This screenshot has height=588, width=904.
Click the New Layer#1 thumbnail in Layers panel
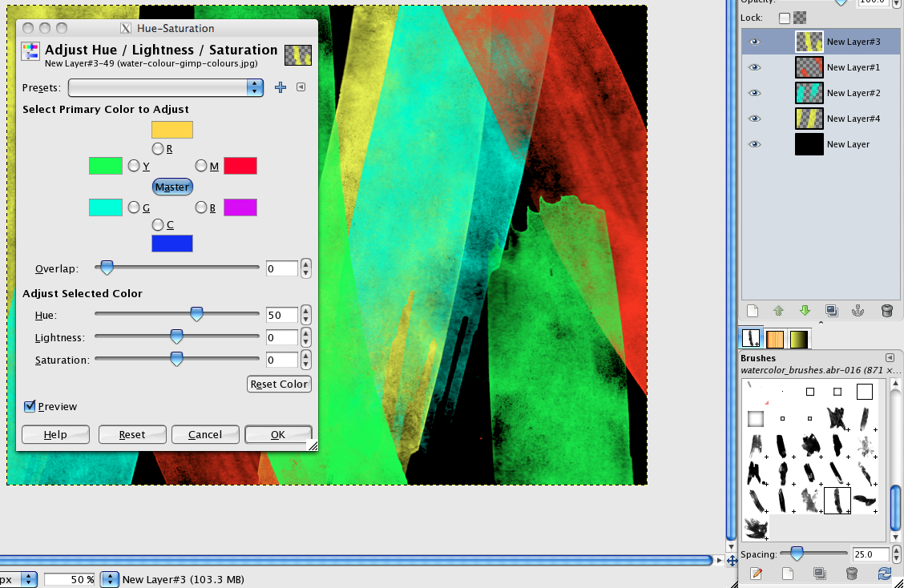coord(809,67)
